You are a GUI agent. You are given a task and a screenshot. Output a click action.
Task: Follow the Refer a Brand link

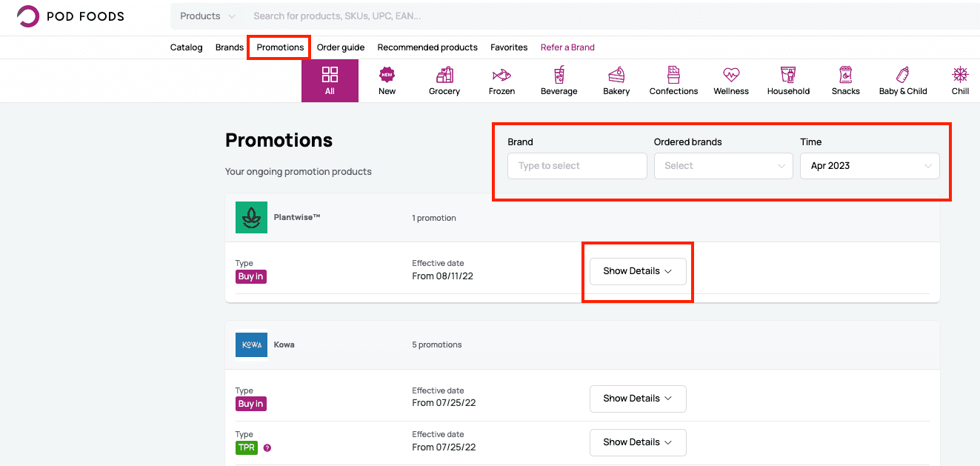pyautogui.click(x=567, y=47)
